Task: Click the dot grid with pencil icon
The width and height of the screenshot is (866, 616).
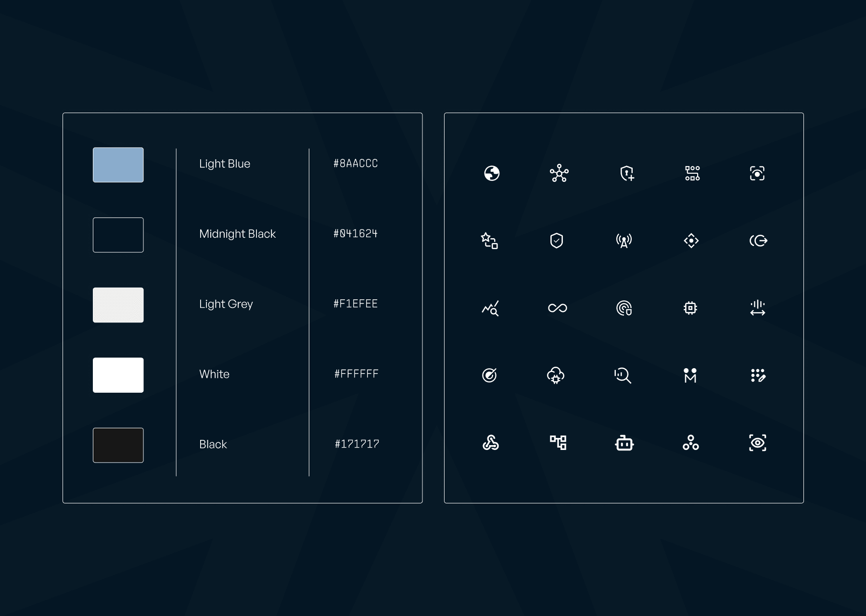Action: pyautogui.click(x=758, y=375)
